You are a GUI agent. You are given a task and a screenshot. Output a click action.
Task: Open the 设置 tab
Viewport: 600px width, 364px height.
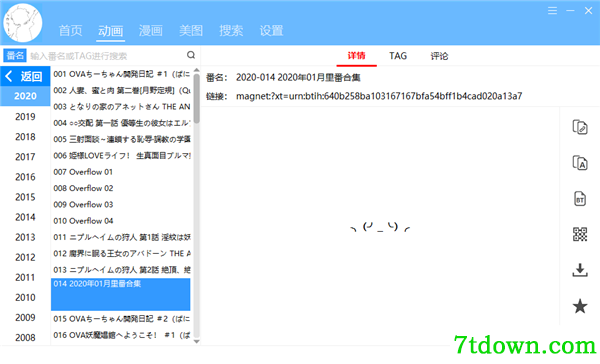click(x=271, y=31)
